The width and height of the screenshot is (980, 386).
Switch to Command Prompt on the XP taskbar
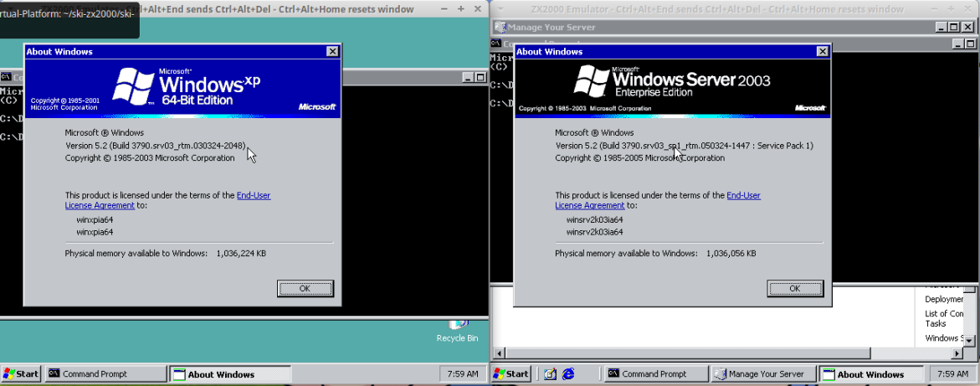(x=105, y=374)
